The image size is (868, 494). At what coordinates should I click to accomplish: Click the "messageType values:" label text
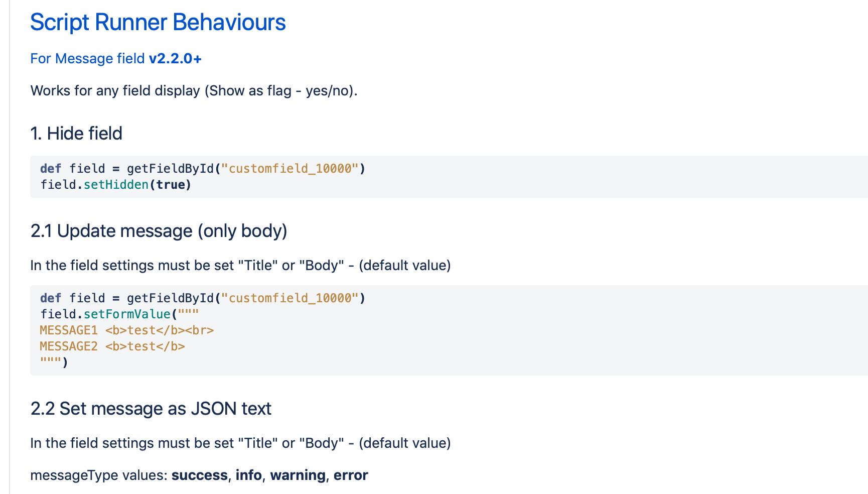pyautogui.click(x=99, y=475)
